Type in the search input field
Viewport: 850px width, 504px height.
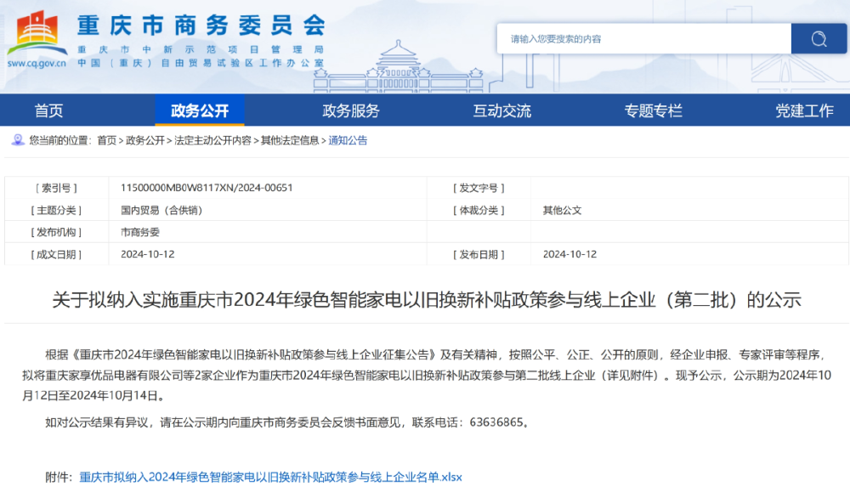pos(643,39)
